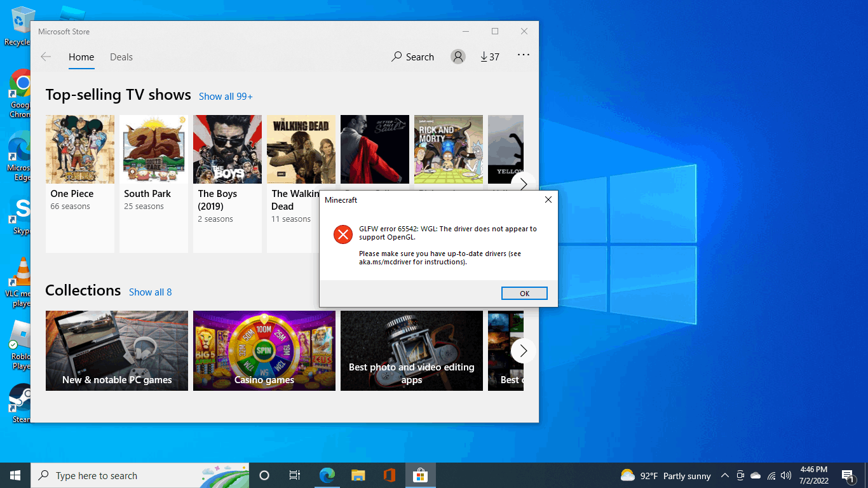Click the red error icon in dialog
Screen dimensions: 868x488
click(x=343, y=234)
